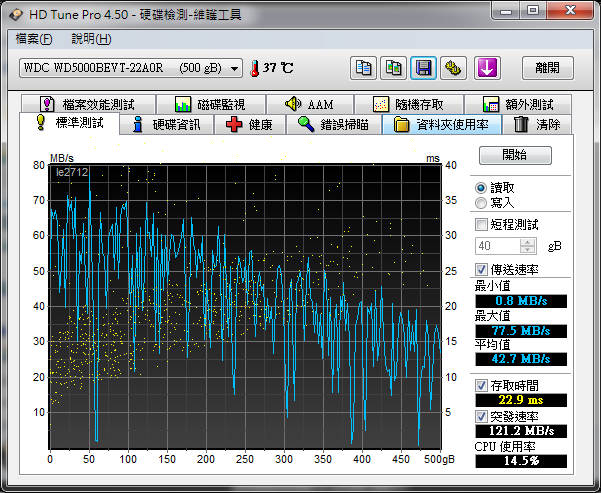Click the purple download arrow icon
This screenshot has height=493, width=601.
tap(487, 68)
